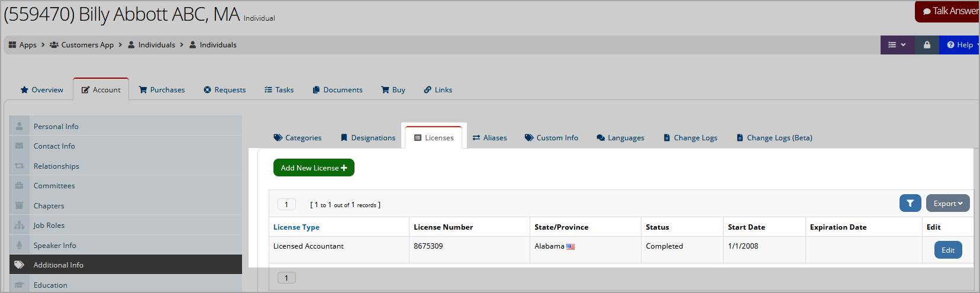Click the filter funnel icon button
The width and height of the screenshot is (980, 293).
click(910, 203)
